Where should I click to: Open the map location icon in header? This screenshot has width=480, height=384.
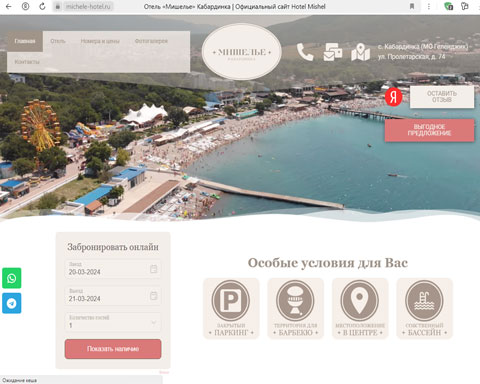coord(360,52)
